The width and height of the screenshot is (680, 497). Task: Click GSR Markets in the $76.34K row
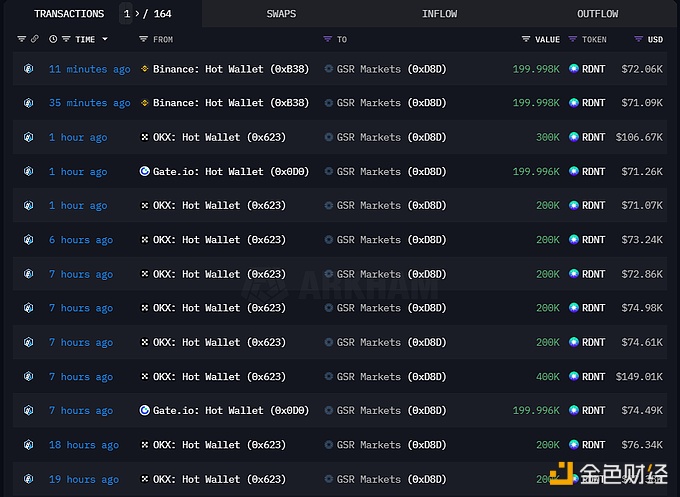[392, 445]
